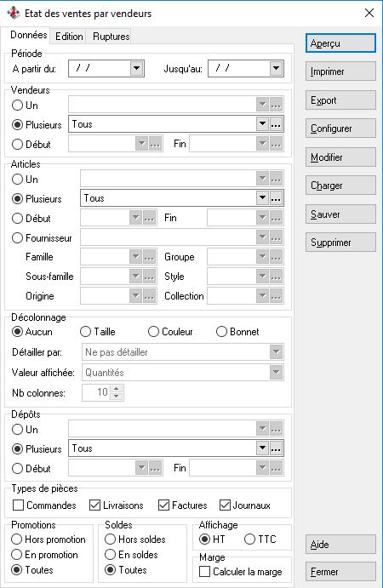Select Taille décolonnage radio button
Viewport: 383px width, 588px height.
point(85,332)
